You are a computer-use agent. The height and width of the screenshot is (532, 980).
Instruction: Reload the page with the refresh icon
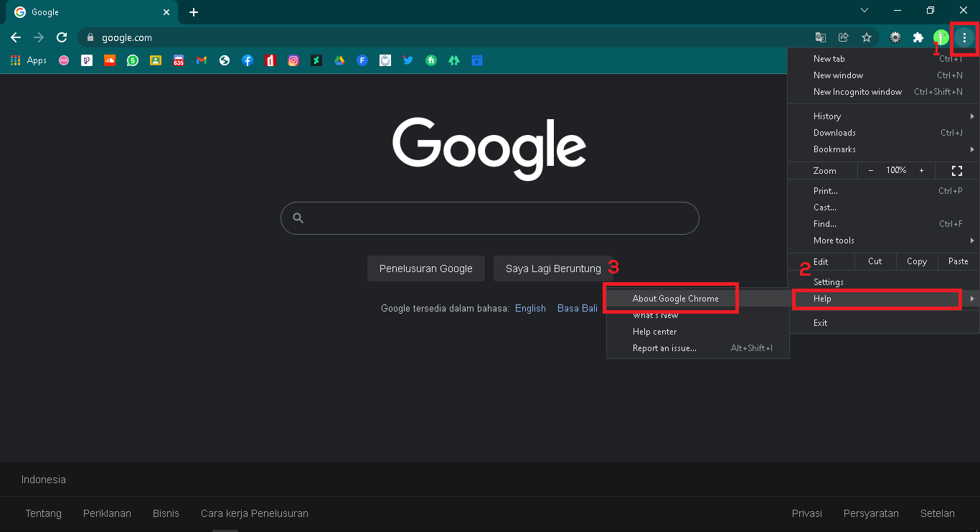point(62,37)
